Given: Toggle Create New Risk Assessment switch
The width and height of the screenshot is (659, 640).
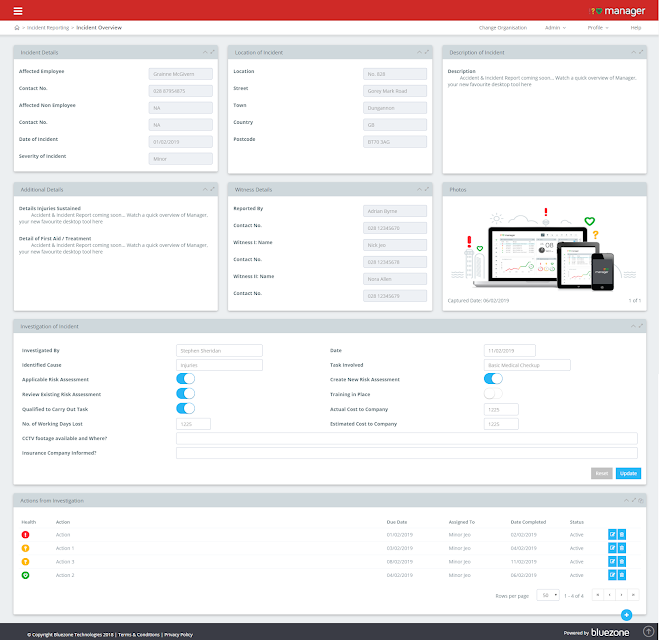Looking at the screenshot, I should pyautogui.click(x=493, y=379).
